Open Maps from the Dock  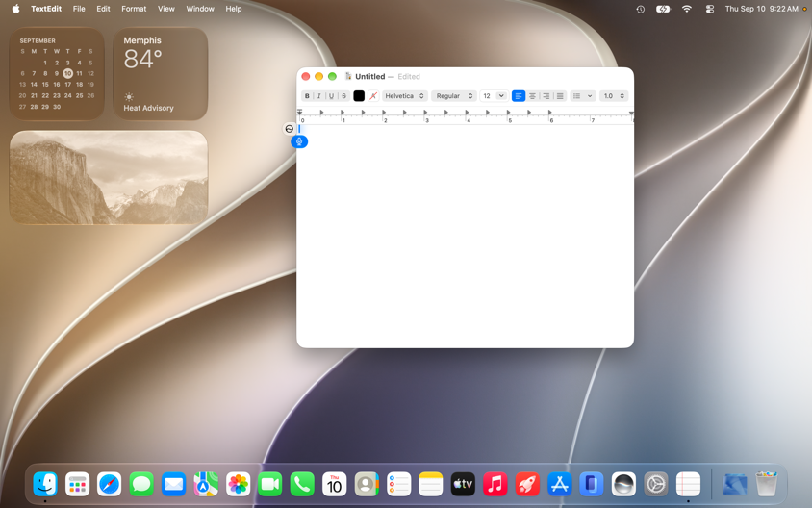206,484
